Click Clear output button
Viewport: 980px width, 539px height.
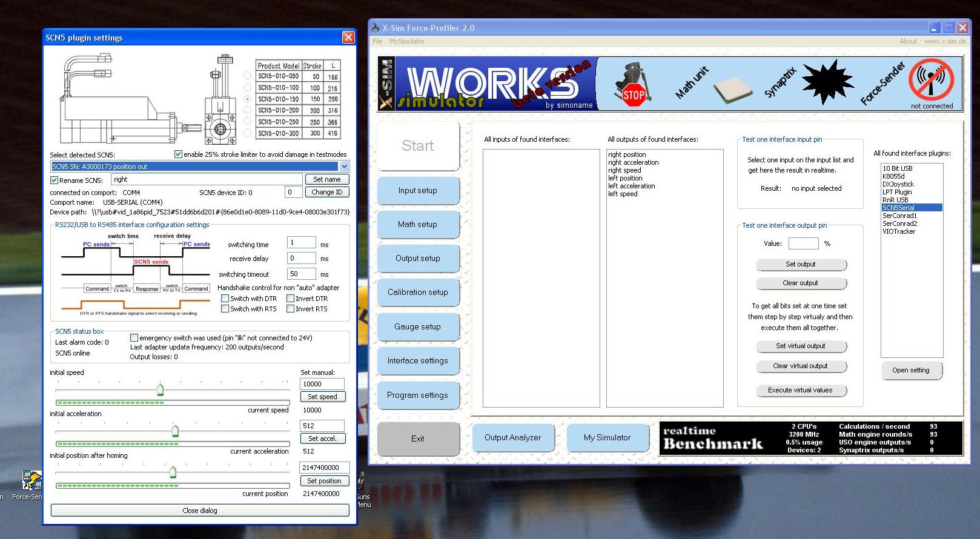[801, 283]
